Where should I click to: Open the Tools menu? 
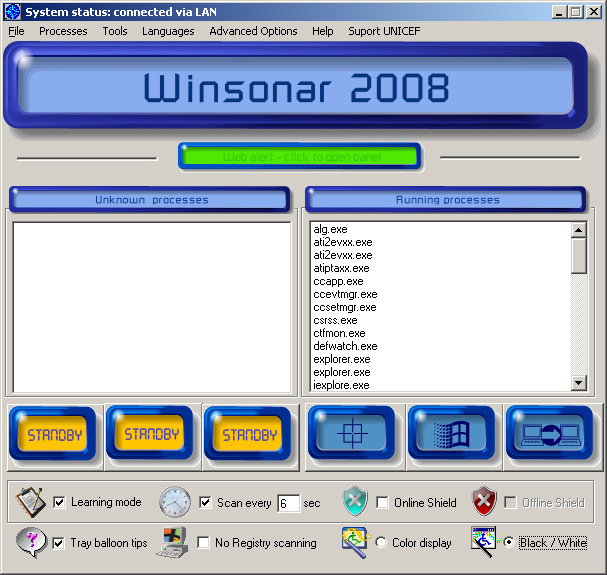coord(115,31)
